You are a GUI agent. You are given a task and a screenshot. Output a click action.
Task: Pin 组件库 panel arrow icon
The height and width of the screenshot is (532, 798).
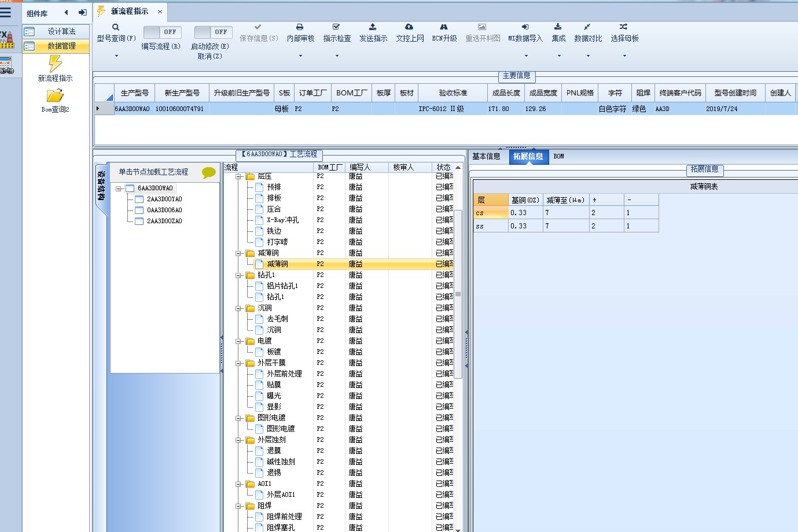83,12
